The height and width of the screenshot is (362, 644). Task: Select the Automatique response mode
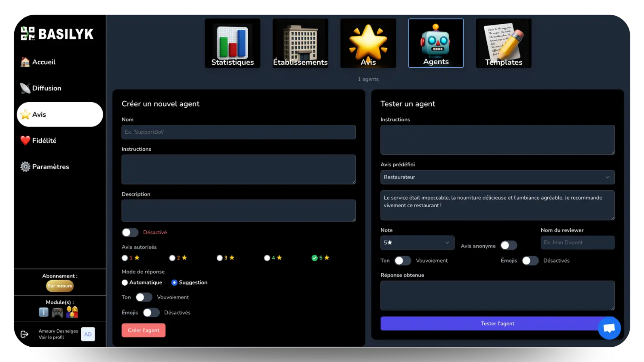125,283
